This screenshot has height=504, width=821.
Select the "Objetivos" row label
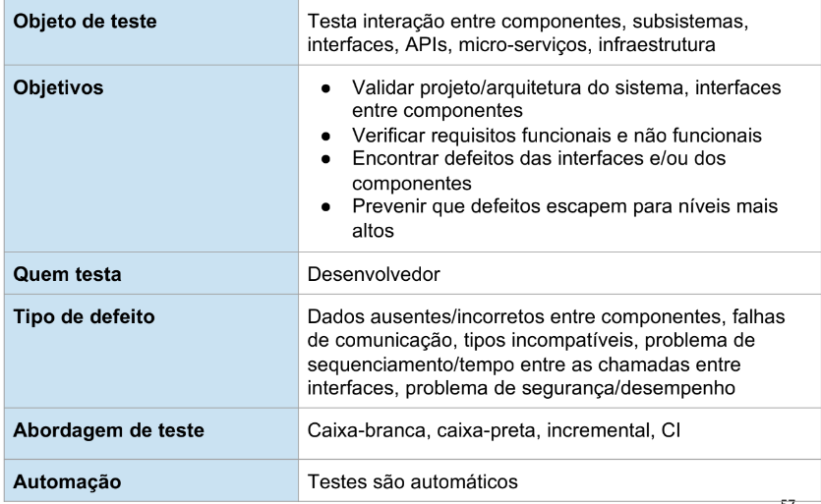tap(58, 87)
